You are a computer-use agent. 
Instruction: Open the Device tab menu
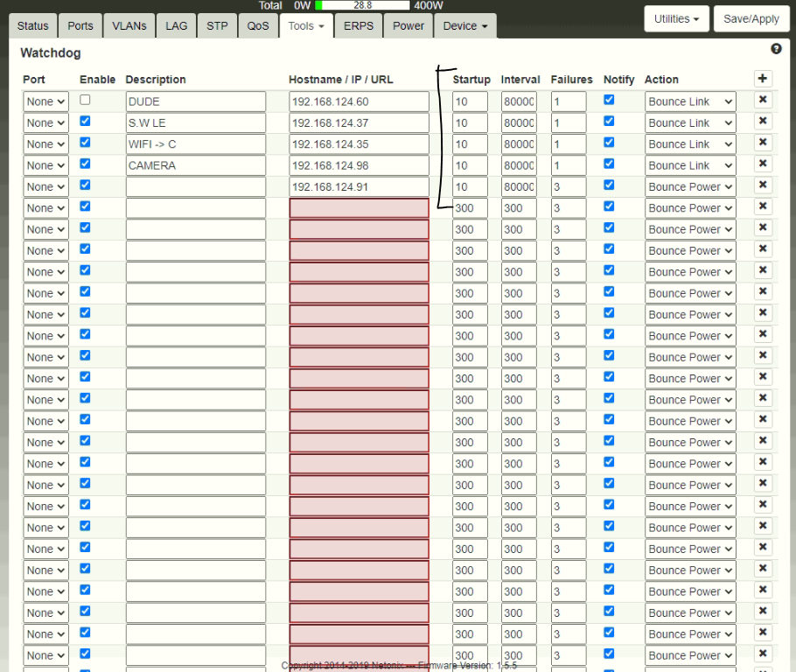point(464,26)
